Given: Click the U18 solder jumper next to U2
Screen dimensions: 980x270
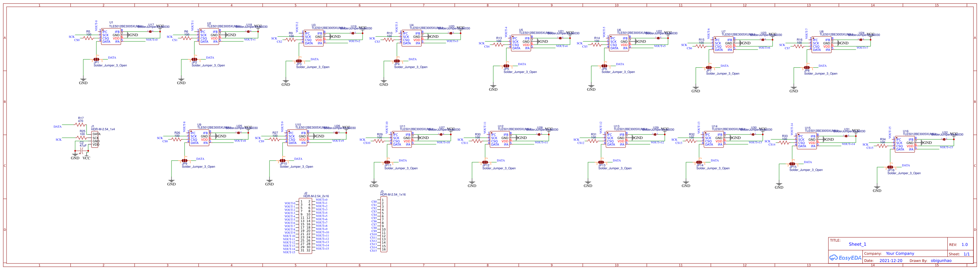Looking at the screenshot, I should click(x=248, y=32).
